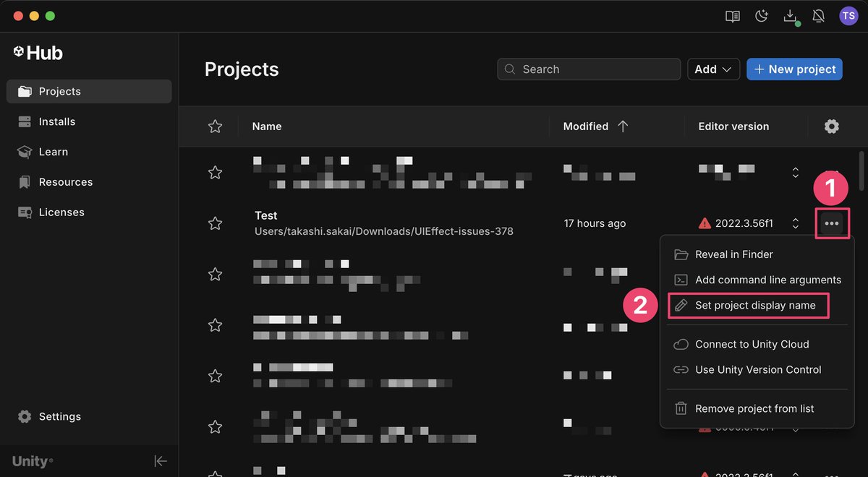Image resolution: width=868 pixels, height=477 pixels.
Task: Choose Add command line arguments
Action: [x=757, y=280]
